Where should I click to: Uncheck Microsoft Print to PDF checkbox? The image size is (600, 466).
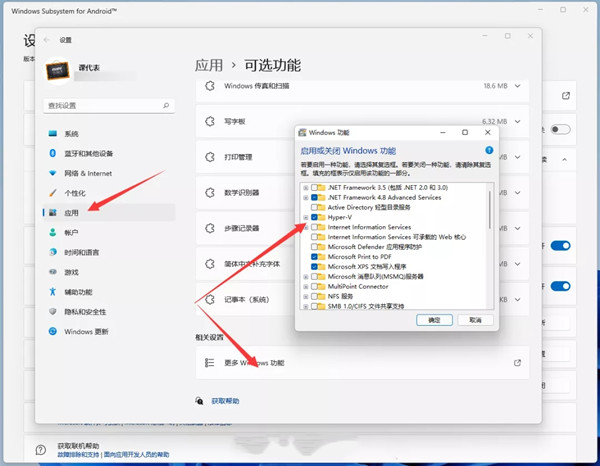click(314, 257)
